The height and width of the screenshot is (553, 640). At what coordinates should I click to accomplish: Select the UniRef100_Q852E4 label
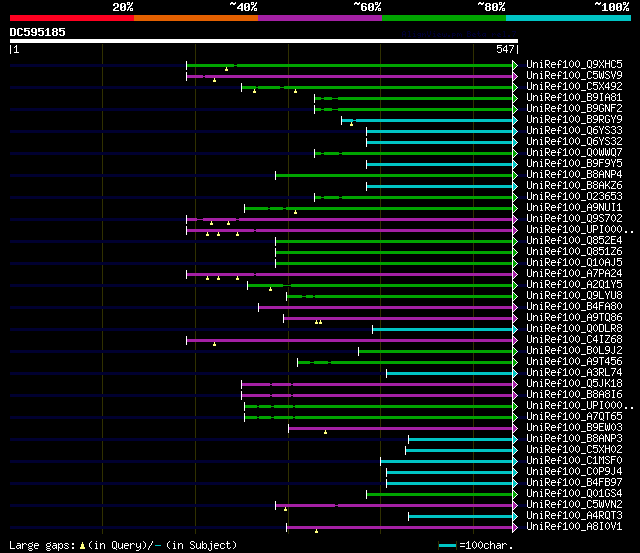coord(574,241)
